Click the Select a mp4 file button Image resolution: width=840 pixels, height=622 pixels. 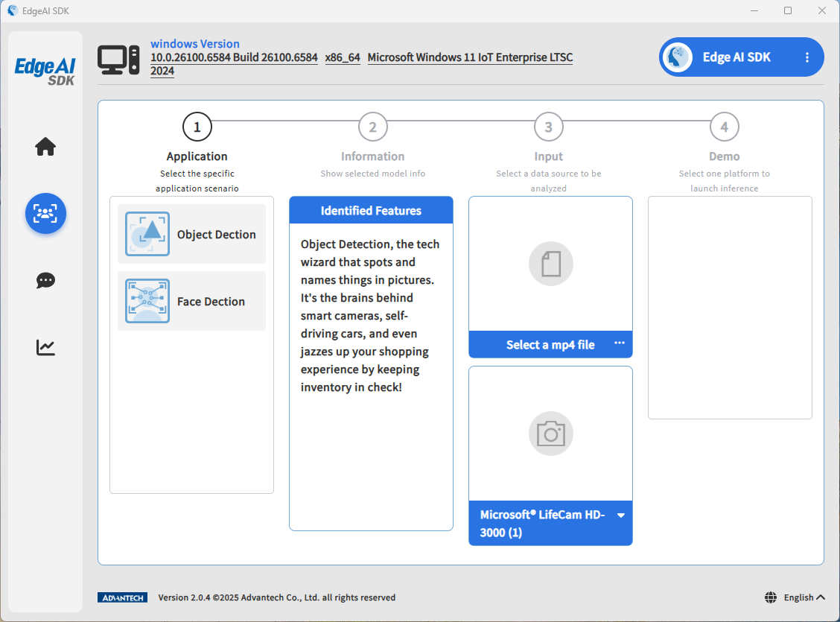[550, 345]
